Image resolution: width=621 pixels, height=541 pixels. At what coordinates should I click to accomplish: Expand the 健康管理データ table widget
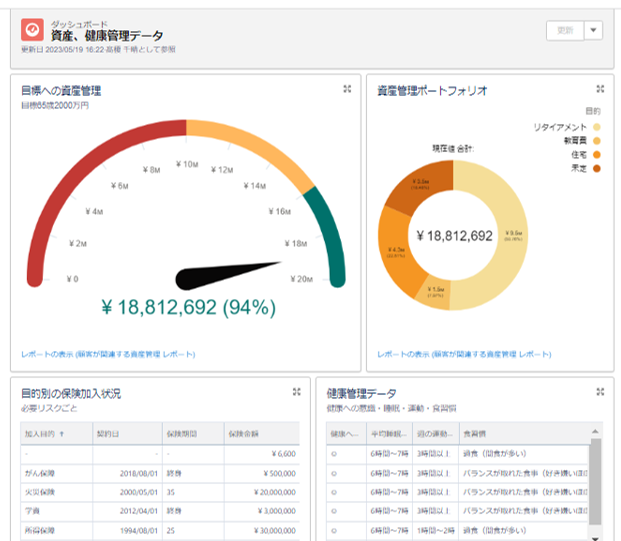click(x=600, y=393)
